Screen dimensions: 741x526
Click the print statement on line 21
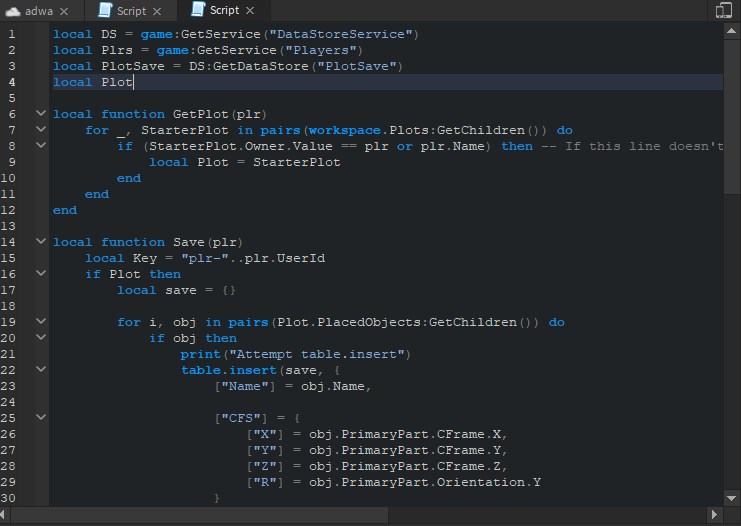click(x=295, y=354)
